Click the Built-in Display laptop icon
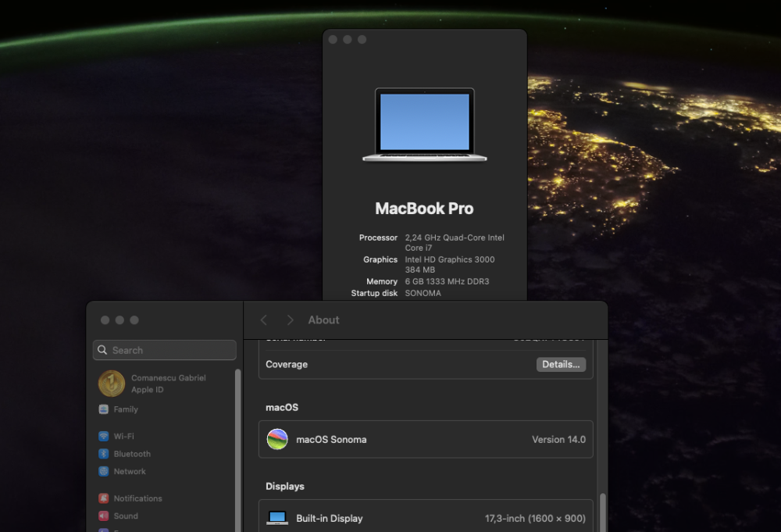Image resolution: width=781 pixels, height=532 pixels. (277, 518)
